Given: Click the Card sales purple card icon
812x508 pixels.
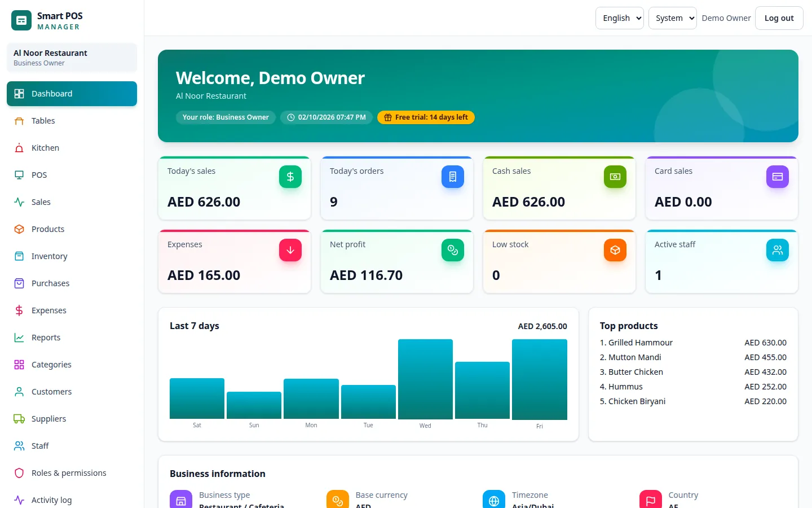Looking at the screenshot, I should coord(778,177).
